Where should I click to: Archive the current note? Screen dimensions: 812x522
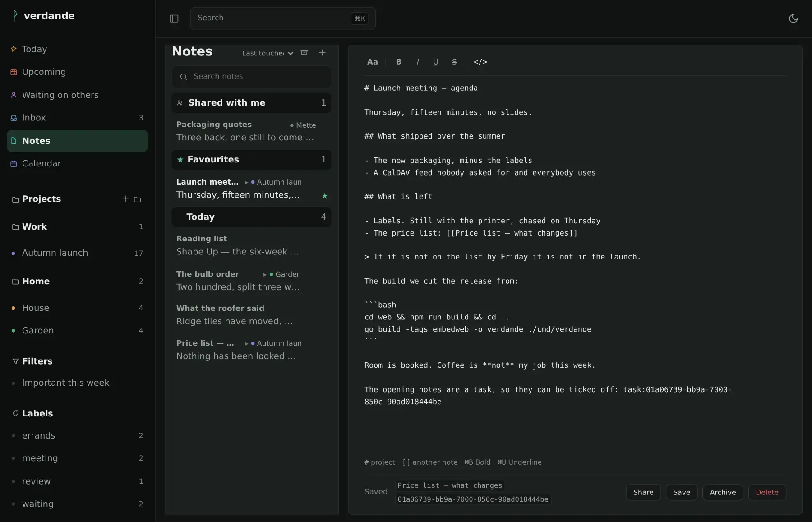click(x=723, y=492)
